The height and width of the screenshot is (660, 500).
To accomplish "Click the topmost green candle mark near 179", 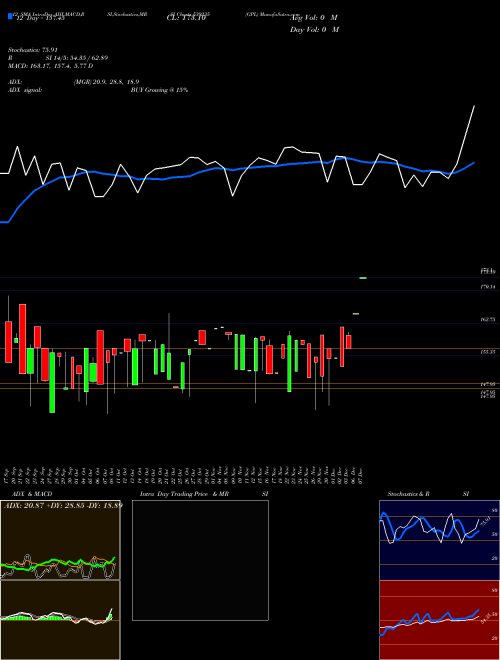I will click(363, 278).
